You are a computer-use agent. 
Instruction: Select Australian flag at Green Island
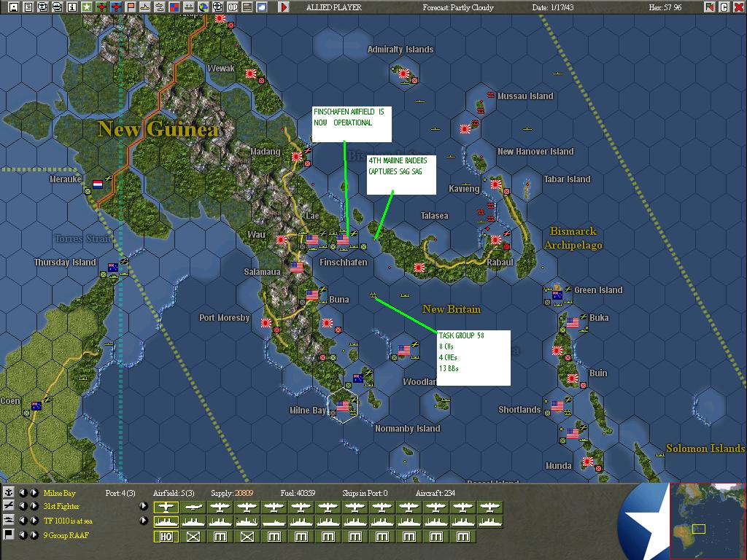point(557,295)
